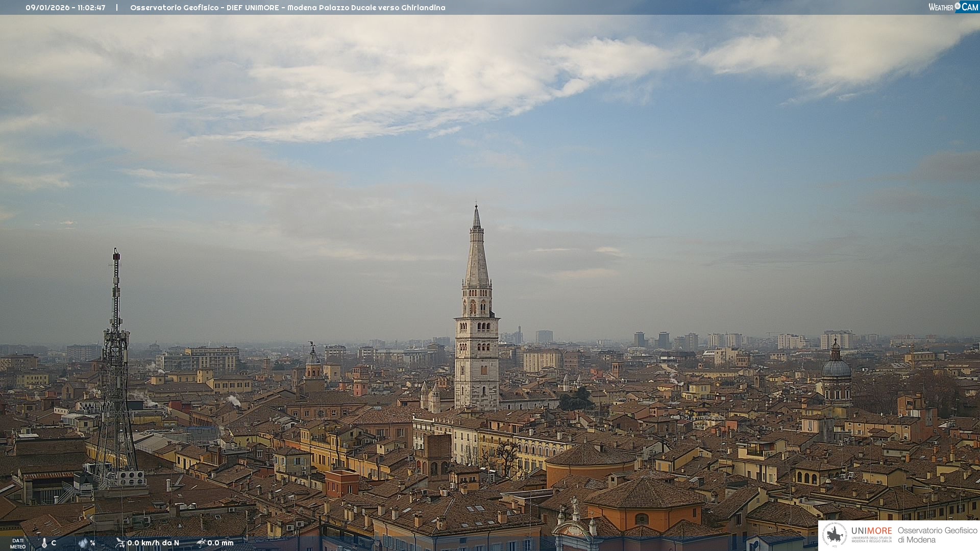Click the humidity water drops icon
Screen dimensions: 980x551
(83, 543)
